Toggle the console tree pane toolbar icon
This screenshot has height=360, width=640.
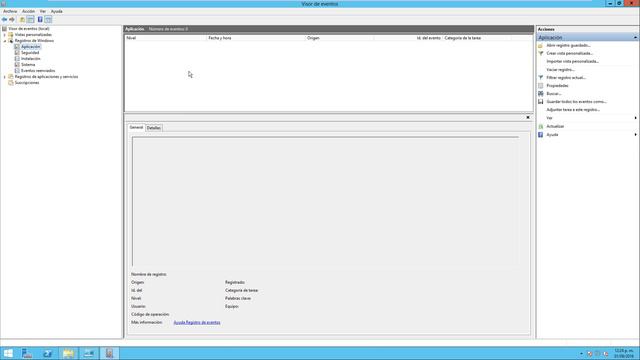coord(31,20)
